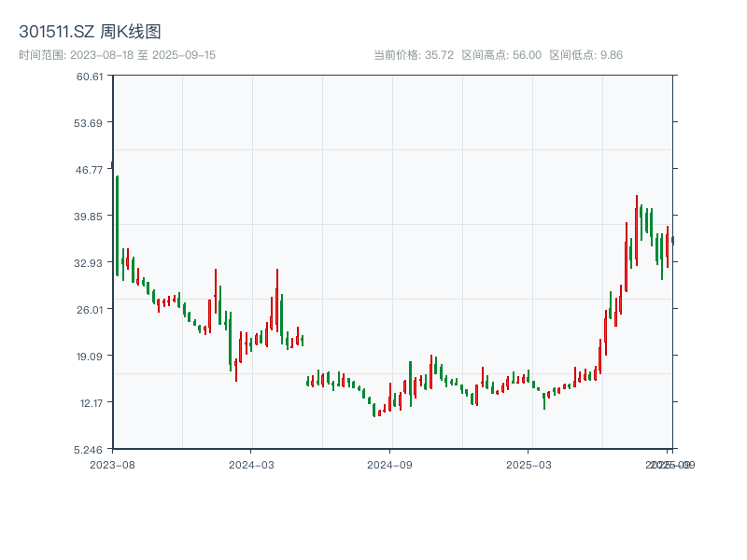Click the 46.77 y-axis label
The height and width of the screenshot is (560, 747).
click(x=90, y=170)
